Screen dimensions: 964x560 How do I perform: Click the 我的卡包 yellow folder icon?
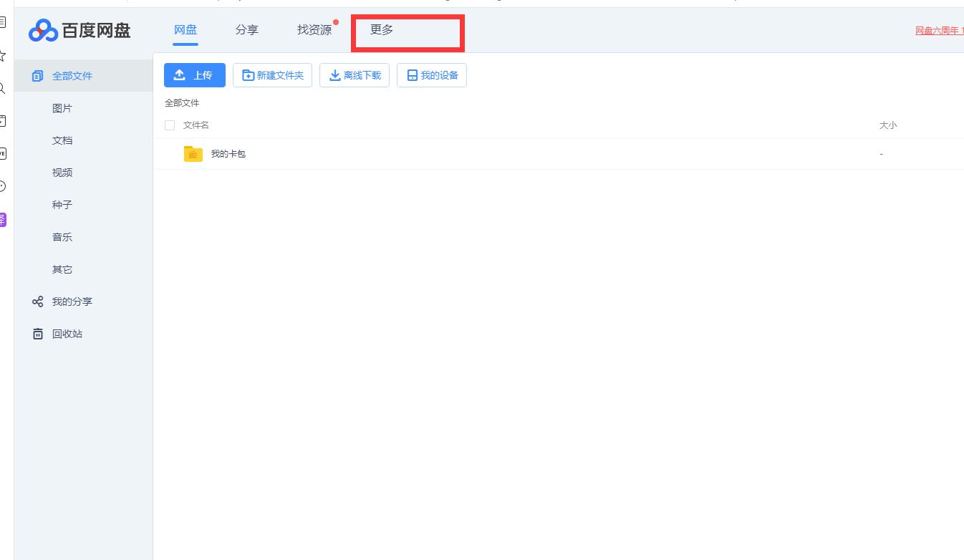tap(193, 153)
